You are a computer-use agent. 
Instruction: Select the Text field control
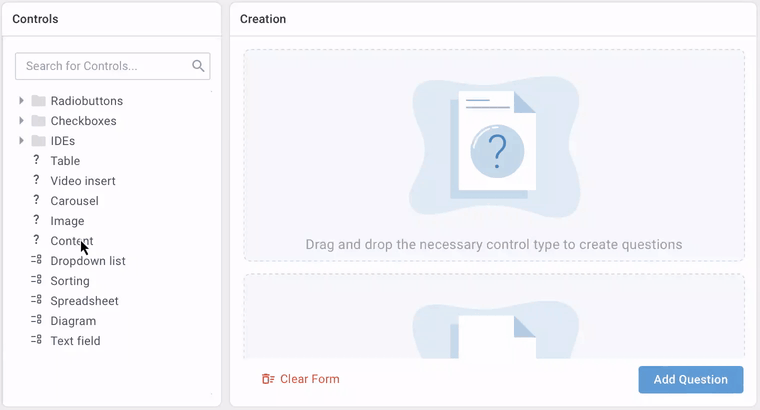tap(75, 341)
